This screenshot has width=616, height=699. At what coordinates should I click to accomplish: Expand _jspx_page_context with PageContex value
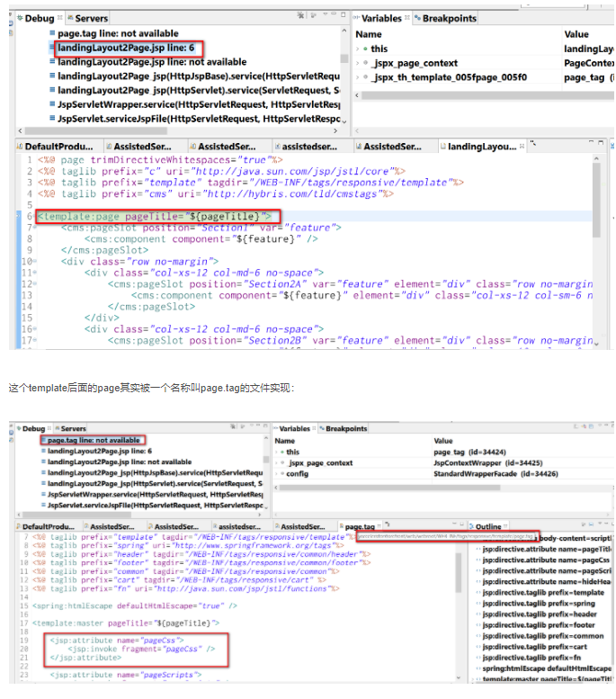(x=358, y=63)
